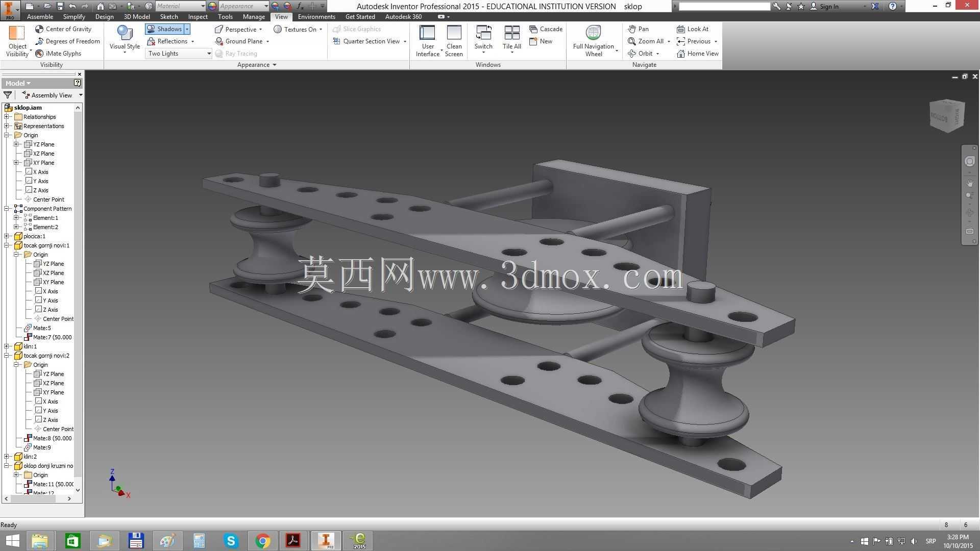Toggle Shadows on the model
Viewport: 980px width, 551px height.
pos(164,29)
